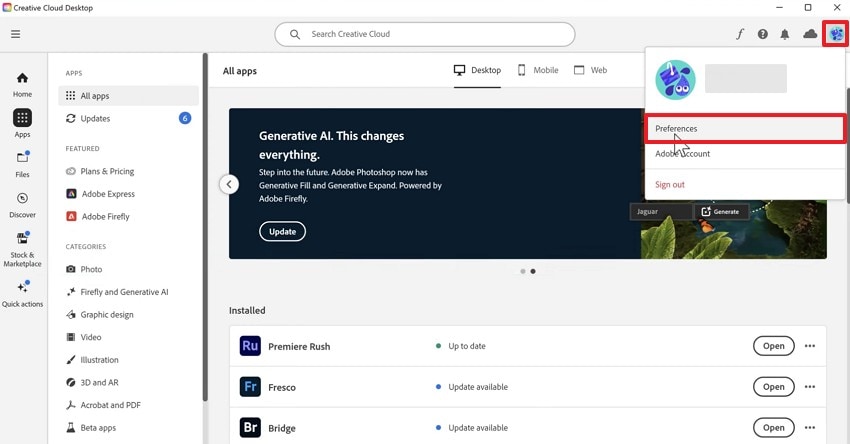Click the sidebar vertical scrollbar

(x=205, y=227)
